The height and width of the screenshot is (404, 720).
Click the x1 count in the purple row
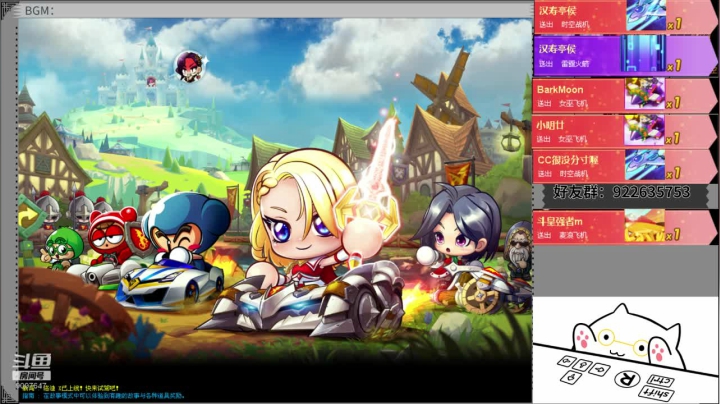click(674, 66)
